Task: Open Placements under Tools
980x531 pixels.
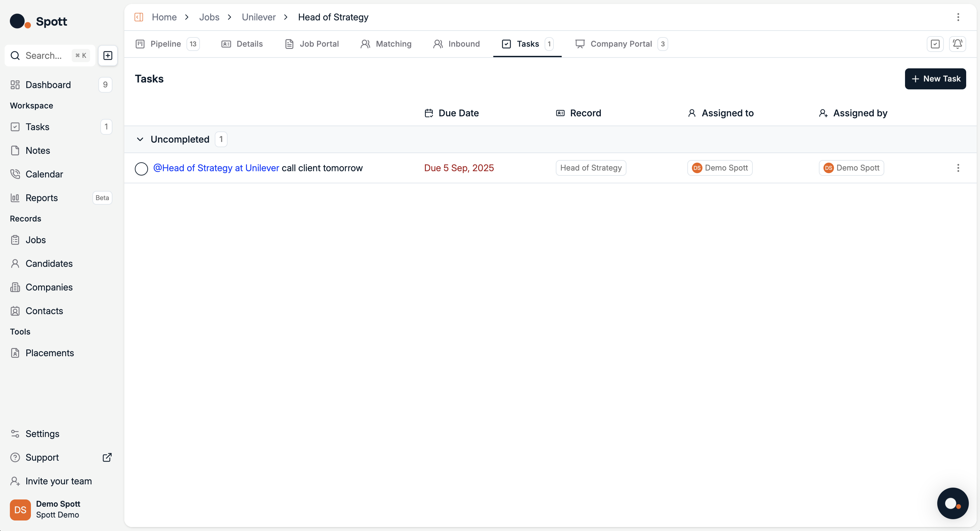Action: pos(61,353)
